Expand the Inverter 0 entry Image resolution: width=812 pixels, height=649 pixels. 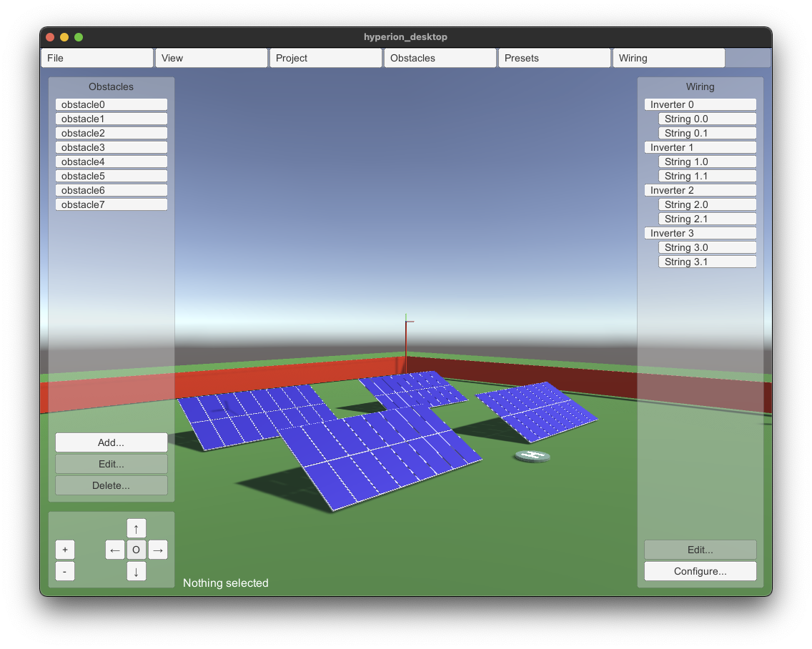[700, 104]
